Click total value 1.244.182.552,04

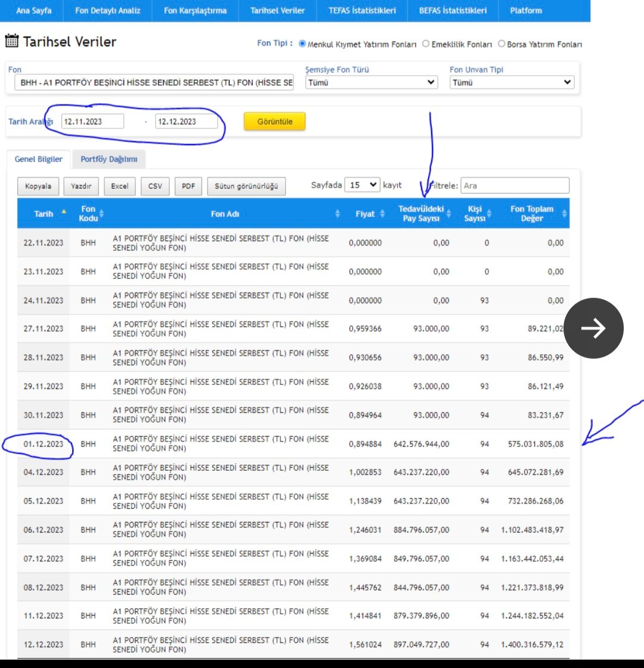(532, 616)
